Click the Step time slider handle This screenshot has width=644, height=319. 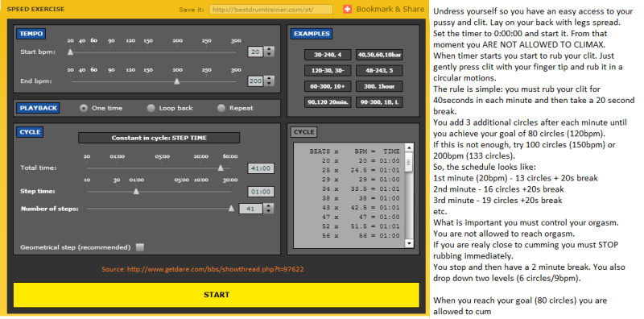click(x=136, y=191)
